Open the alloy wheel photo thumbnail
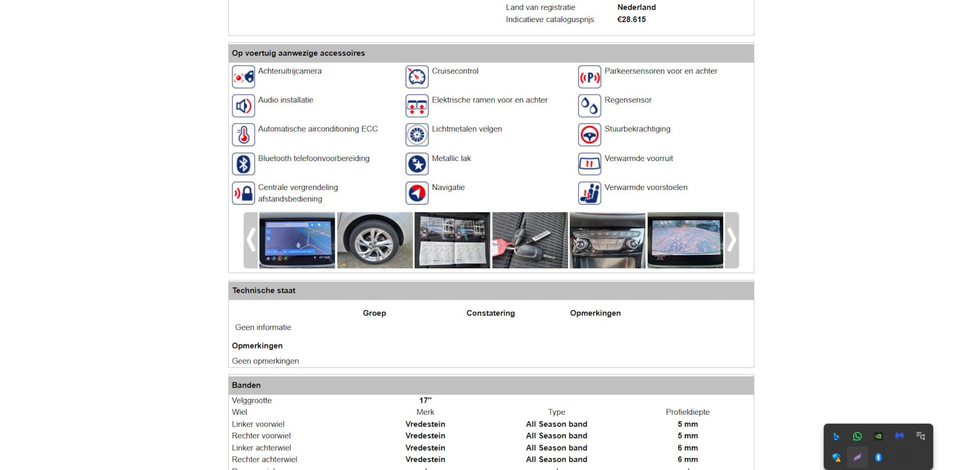This screenshot has height=470, width=980. 375,240
